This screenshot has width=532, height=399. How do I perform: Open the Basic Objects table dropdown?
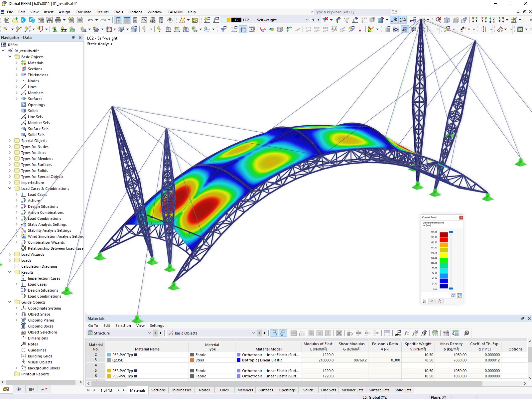coord(253,333)
